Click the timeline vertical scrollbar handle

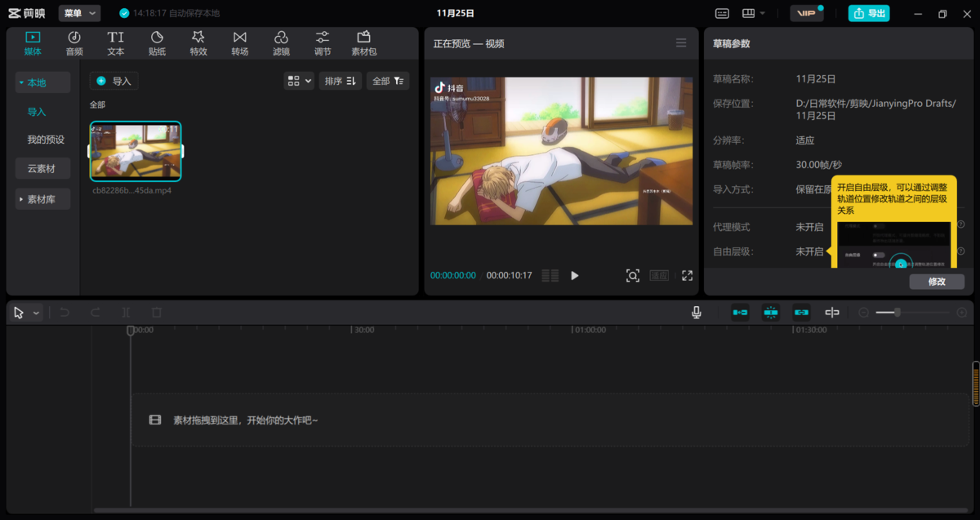coord(975,383)
